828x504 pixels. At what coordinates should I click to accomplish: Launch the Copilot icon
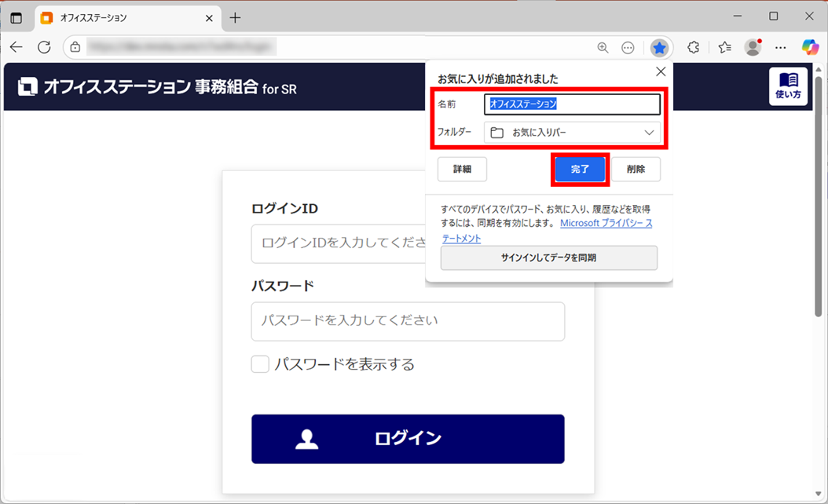coord(809,47)
